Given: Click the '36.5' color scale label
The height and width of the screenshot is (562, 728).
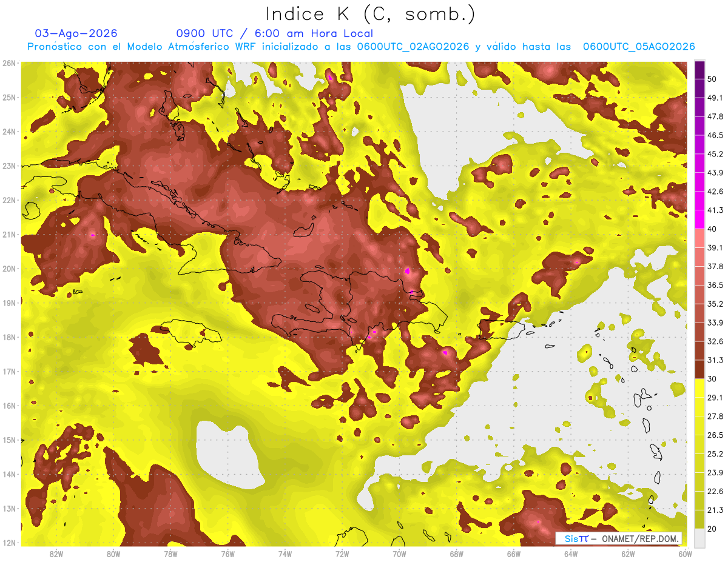Looking at the screenshot, I should click(x=715, y=285).
